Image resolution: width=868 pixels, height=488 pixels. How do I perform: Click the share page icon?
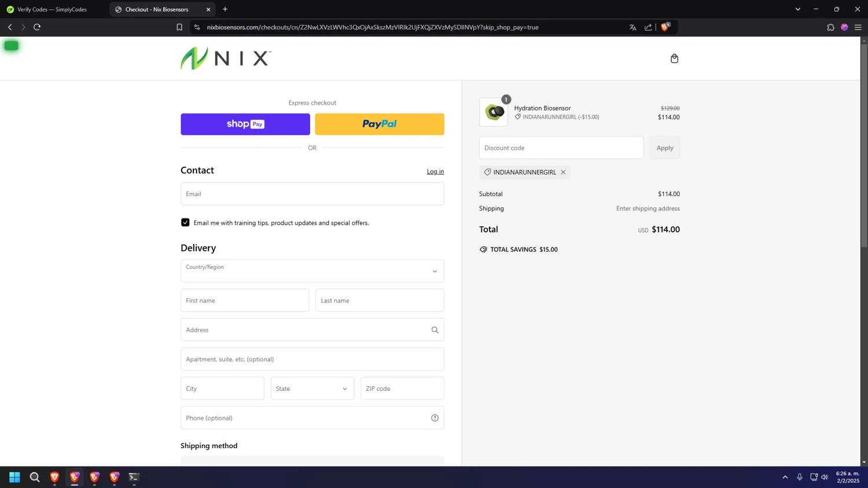coord(648,27)
